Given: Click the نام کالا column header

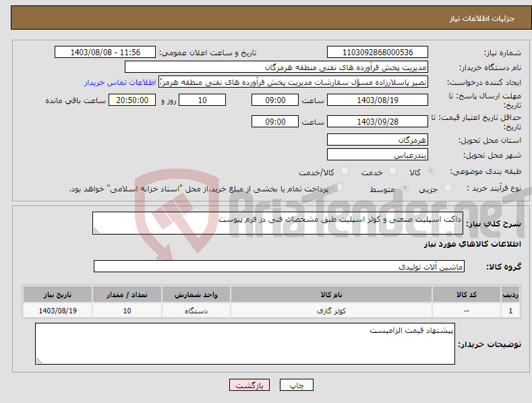Looking at the screenshot, I should 331,294.
